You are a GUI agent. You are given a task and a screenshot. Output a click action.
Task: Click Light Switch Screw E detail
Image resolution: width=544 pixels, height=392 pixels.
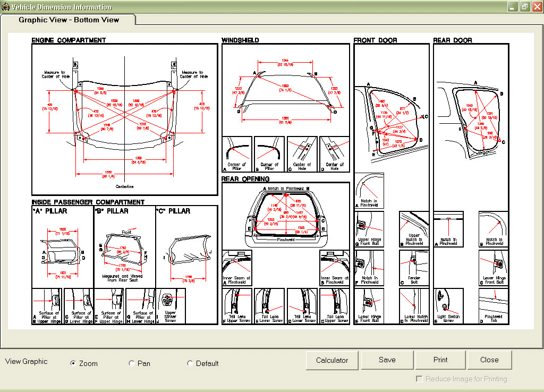(x=448, y=306)
